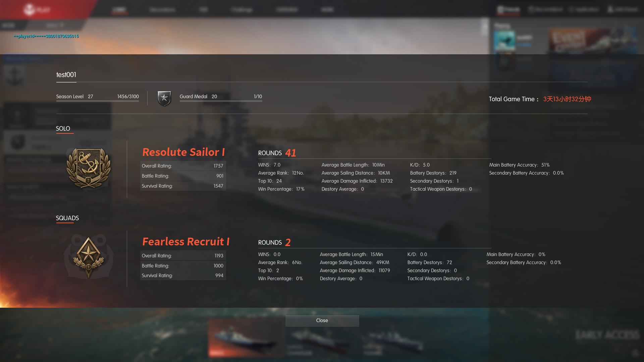Select the SQUADS section header
This screenshot has height=362, width=644.
click(67, 218)
